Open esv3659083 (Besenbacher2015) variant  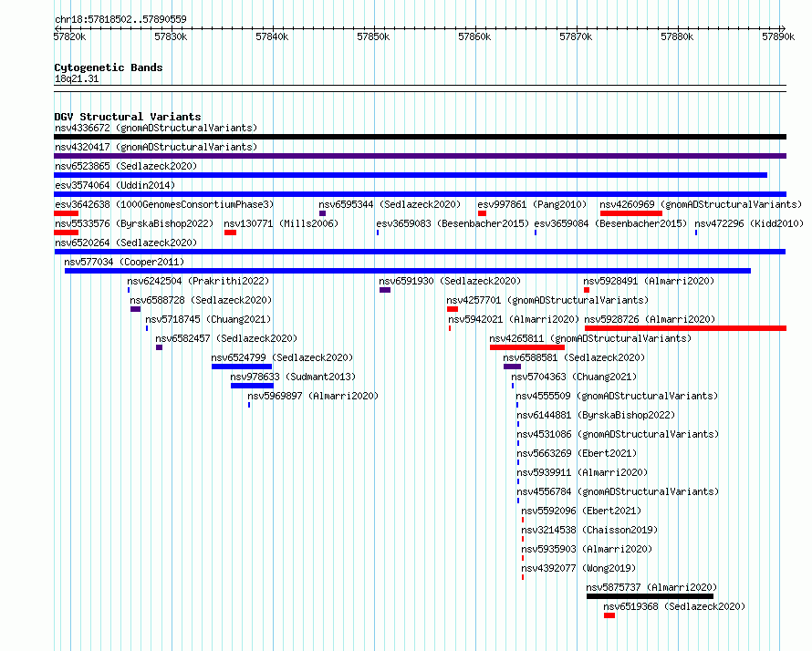coord(453,223)
